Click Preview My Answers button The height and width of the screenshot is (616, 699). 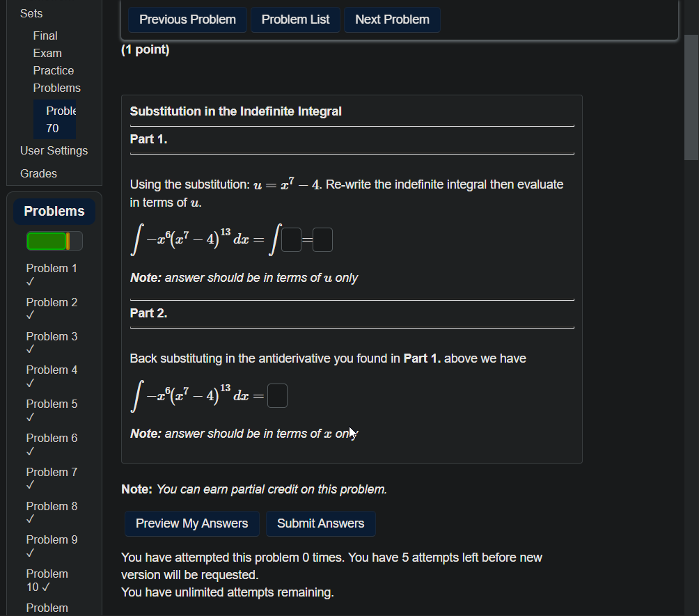[x=191, y=523]
